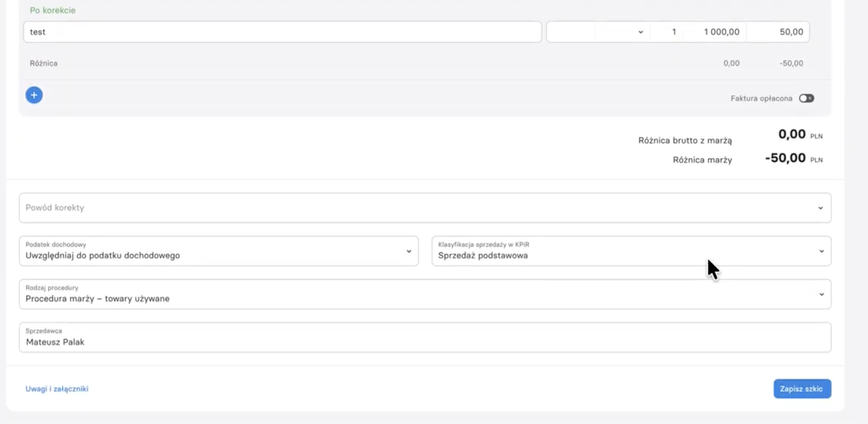Click the chevron in Klasyfikacja sprzedaży field
Image resolution: width=868 pixels, height=424 pixels.
(822, 251)
